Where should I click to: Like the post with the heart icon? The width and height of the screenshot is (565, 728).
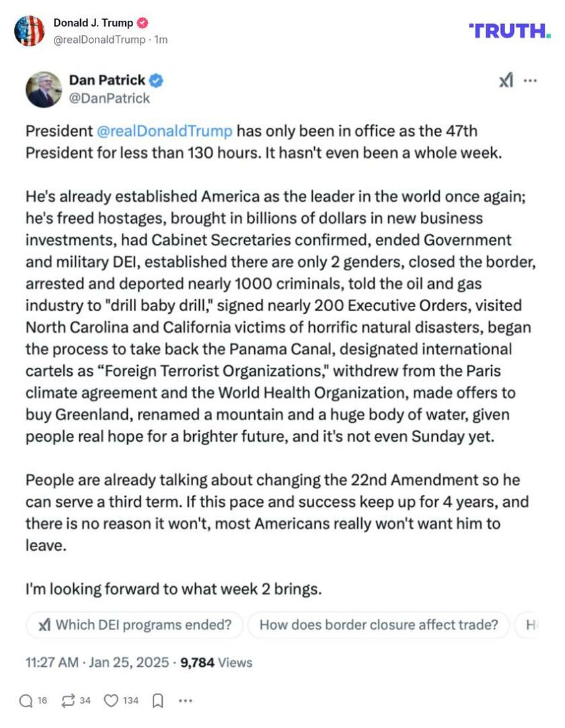(x=111, y=700)
